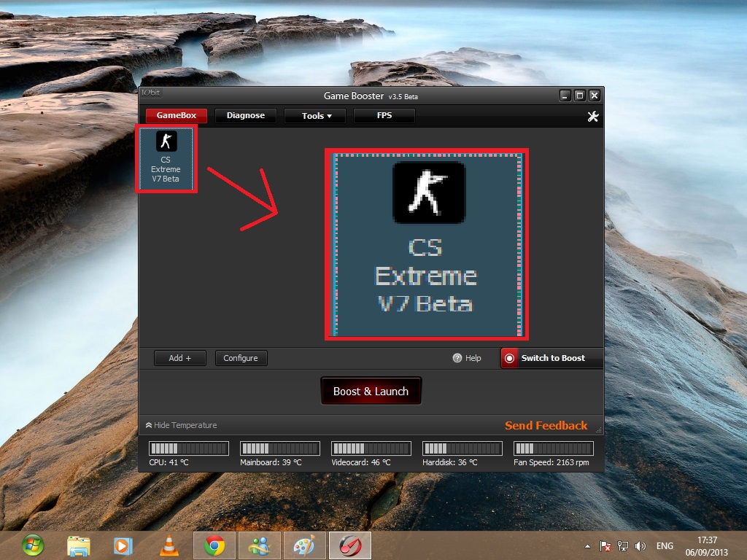The image size is (747, 560).
Task: Open the wrench settings icon
Action: coord(592,116)
